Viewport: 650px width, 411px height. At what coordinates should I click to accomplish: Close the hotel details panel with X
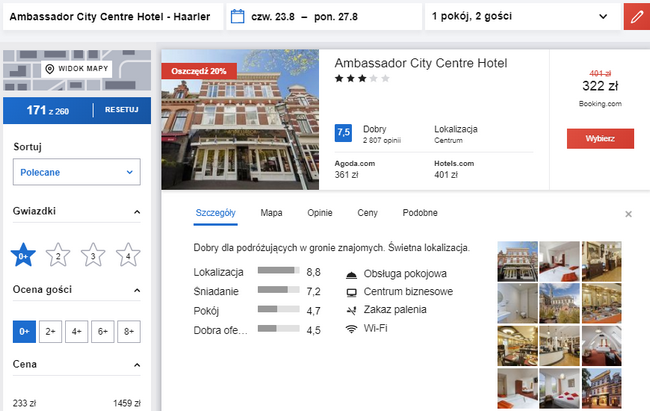(628, 214)
